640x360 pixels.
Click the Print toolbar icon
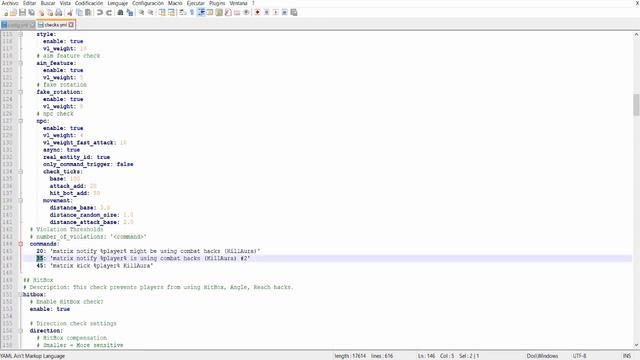59,13
